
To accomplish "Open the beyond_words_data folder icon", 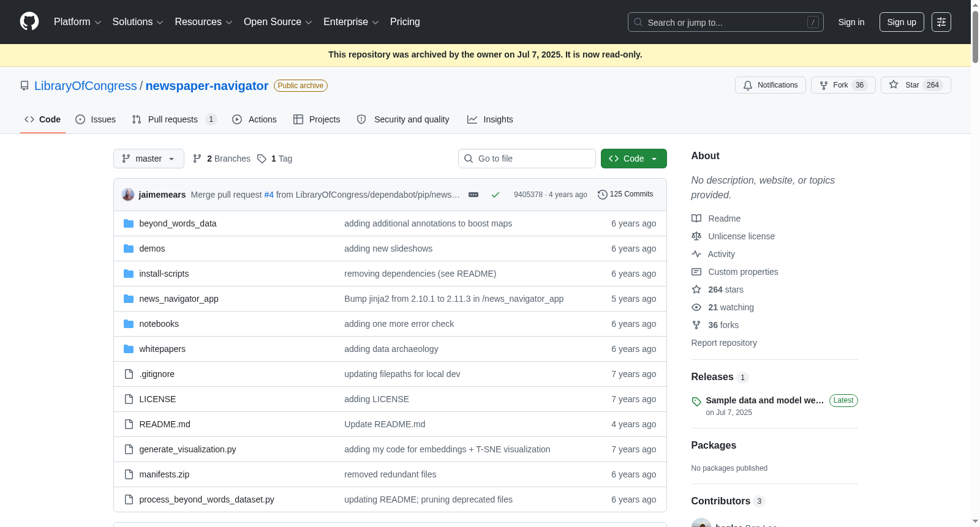I will 129,223.
